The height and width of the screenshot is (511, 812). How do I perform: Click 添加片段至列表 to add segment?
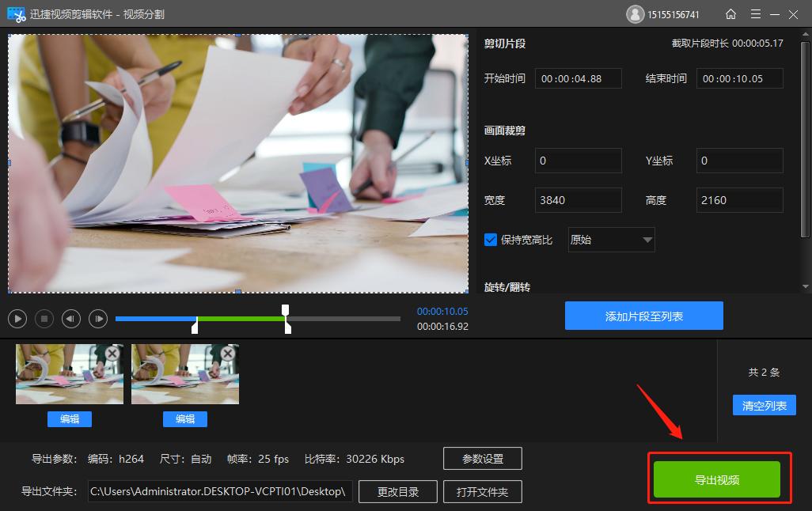pyautogui.click(x=643, y=315)
